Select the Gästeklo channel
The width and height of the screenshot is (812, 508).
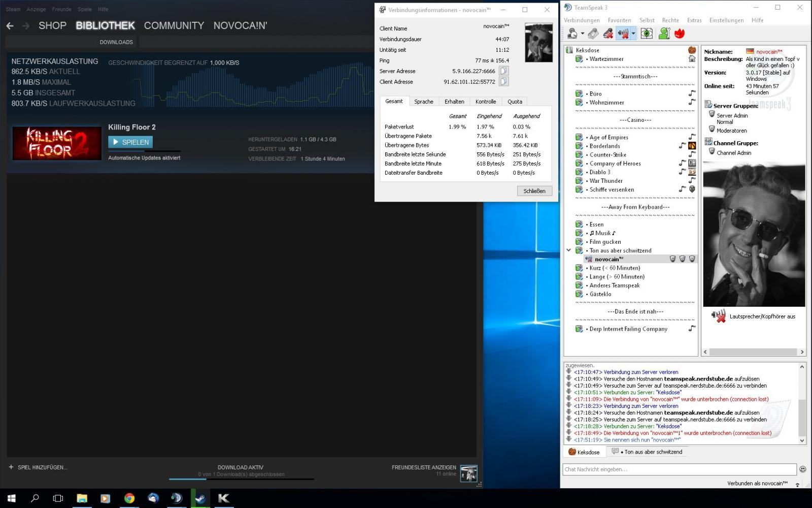point(600,294)
